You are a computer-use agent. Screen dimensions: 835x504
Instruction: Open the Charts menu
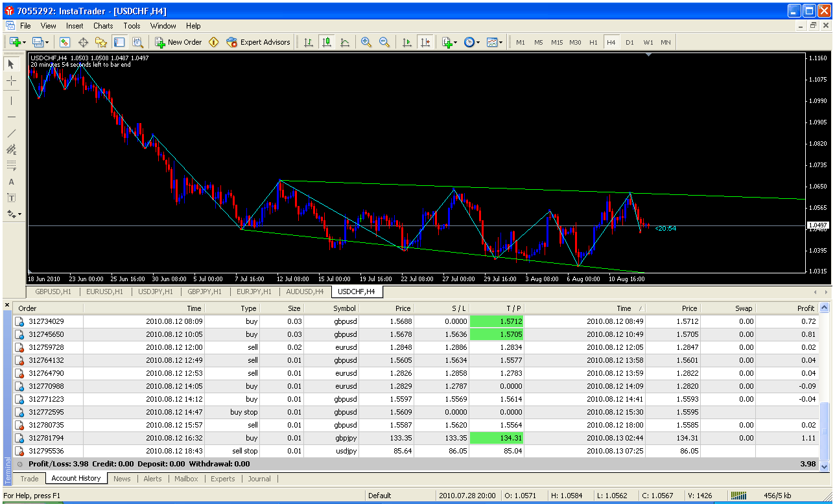[x=103, y=26]
